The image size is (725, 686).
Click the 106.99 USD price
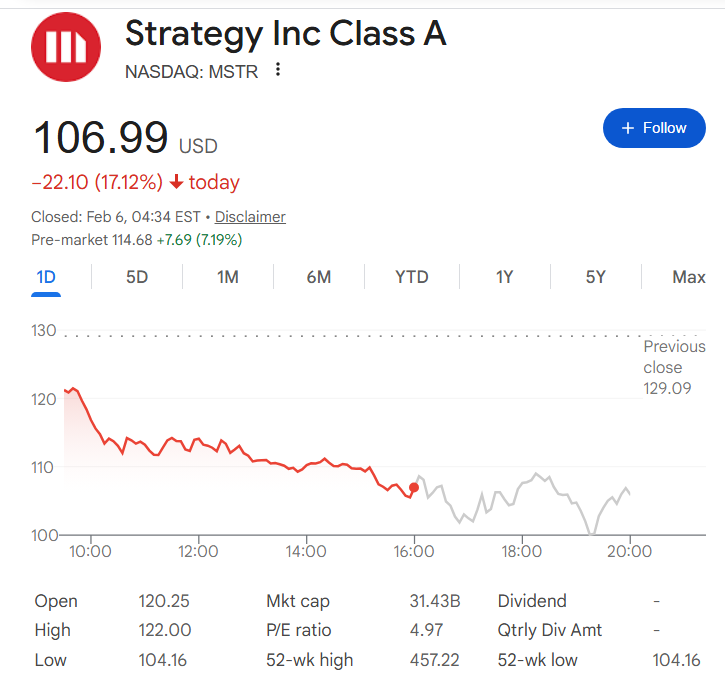[x=101, y=138]
